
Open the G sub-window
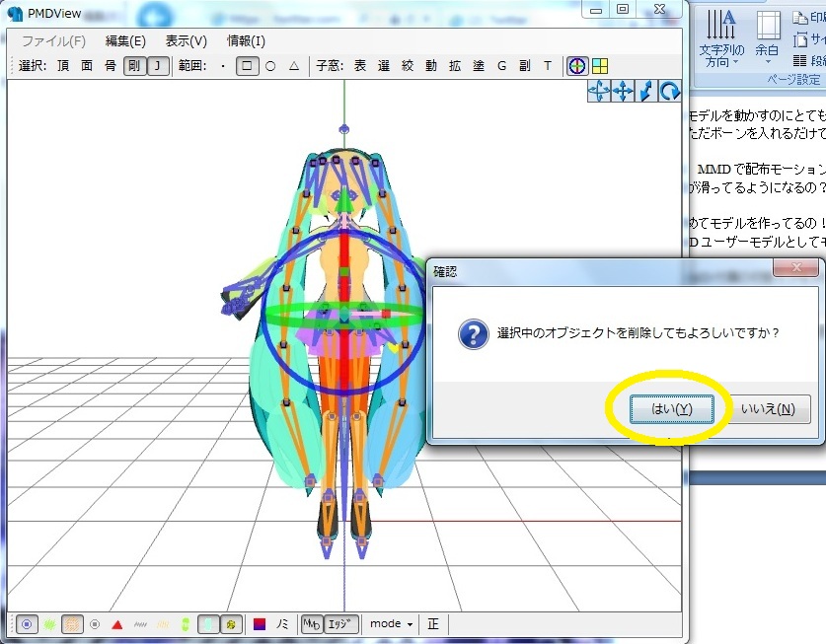[501, 66]
